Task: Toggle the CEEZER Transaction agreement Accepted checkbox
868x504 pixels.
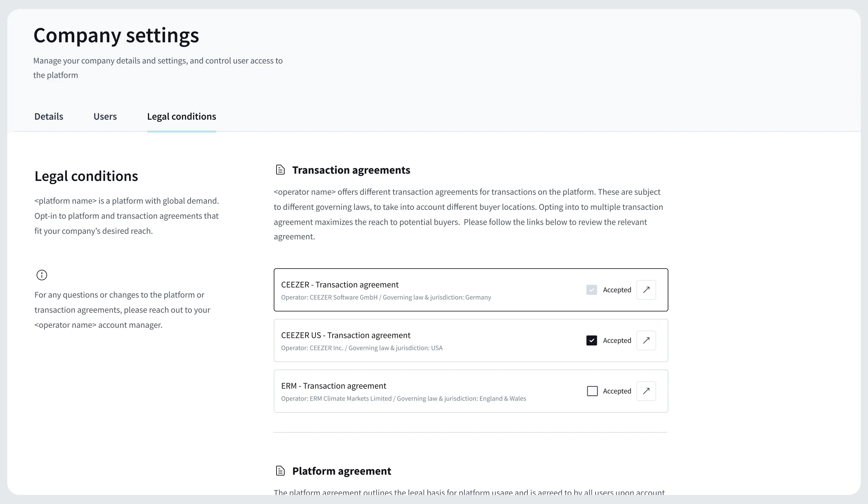Action: 592,290
